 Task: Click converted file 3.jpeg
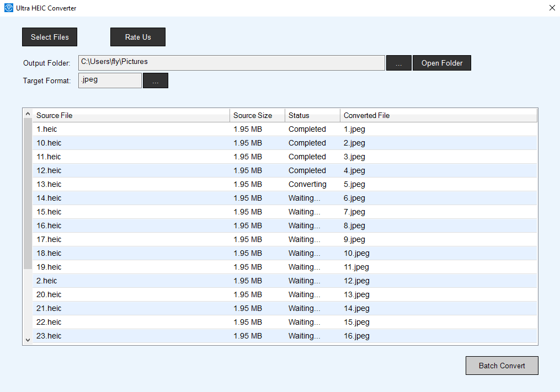pos(354,157)
